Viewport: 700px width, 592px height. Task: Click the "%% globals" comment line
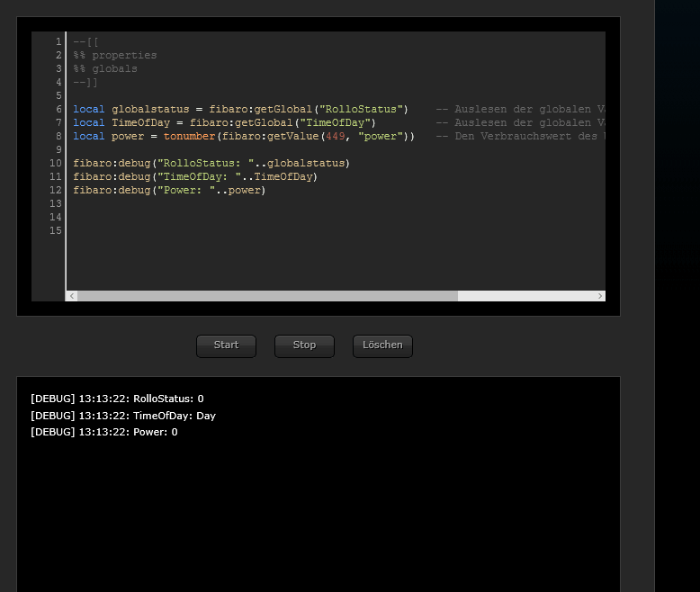tap(105, 68)
